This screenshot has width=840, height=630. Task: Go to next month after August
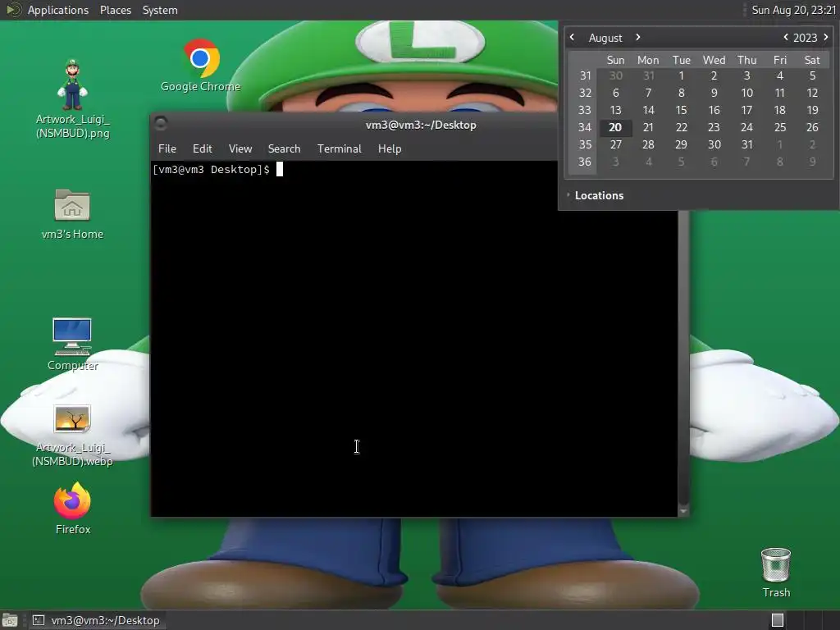tap(637, 38)
